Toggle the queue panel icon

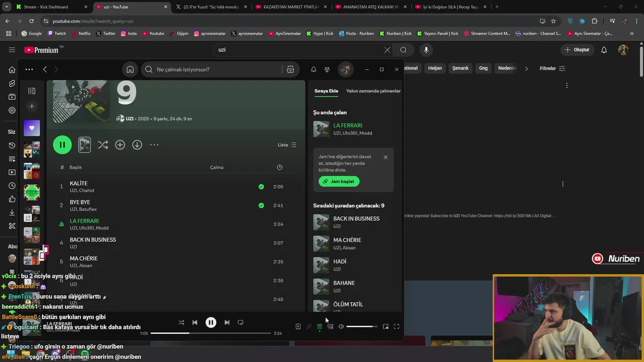319,327
